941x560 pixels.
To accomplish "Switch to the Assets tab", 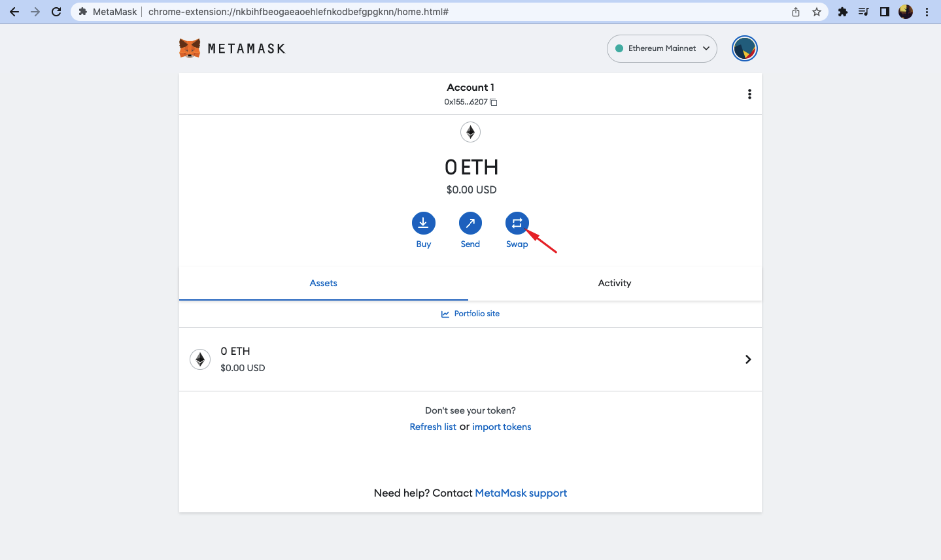I will [x=324, y=283].
